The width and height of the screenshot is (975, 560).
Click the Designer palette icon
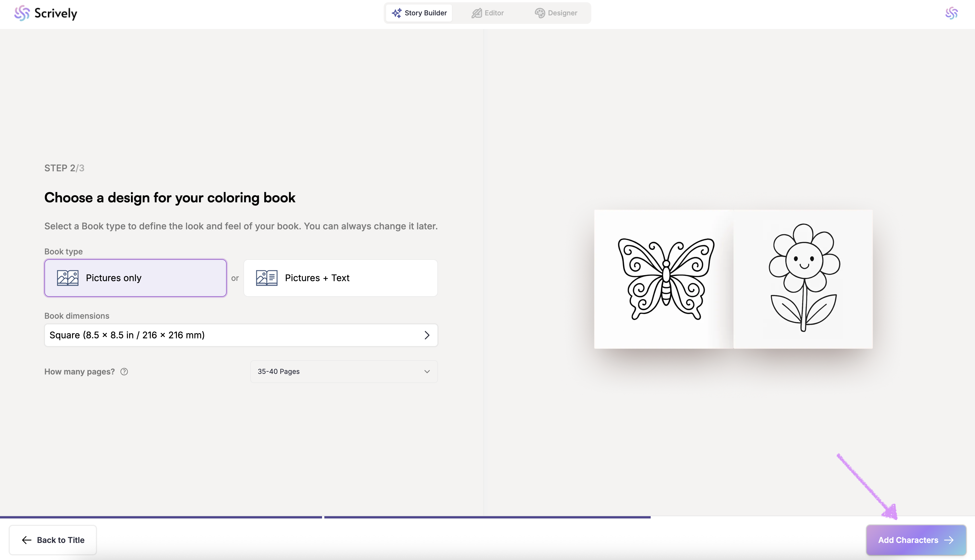coord(539,13)
